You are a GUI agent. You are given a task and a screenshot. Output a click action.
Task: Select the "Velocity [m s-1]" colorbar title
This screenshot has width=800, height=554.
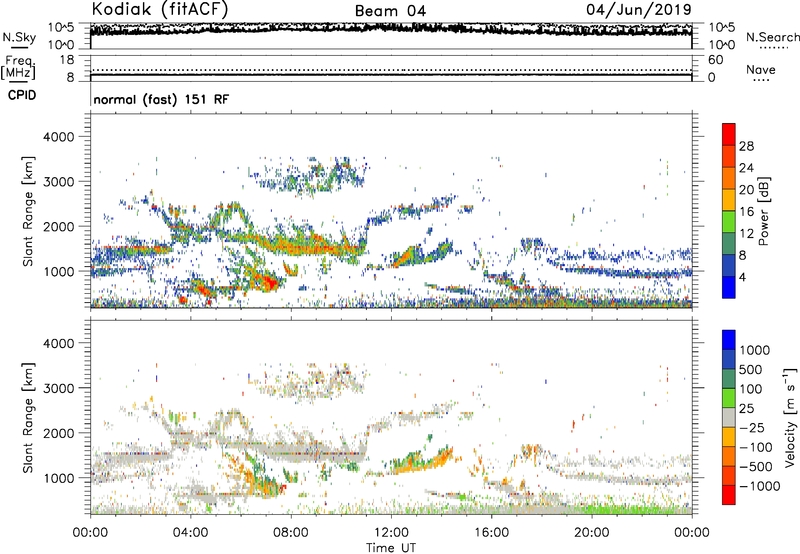(791, 417)
